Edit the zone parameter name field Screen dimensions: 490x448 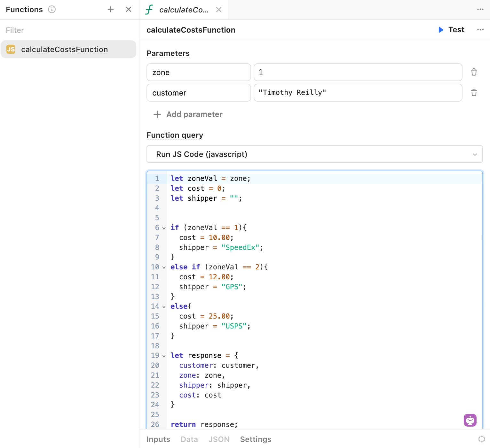click(x=199, y=72)
